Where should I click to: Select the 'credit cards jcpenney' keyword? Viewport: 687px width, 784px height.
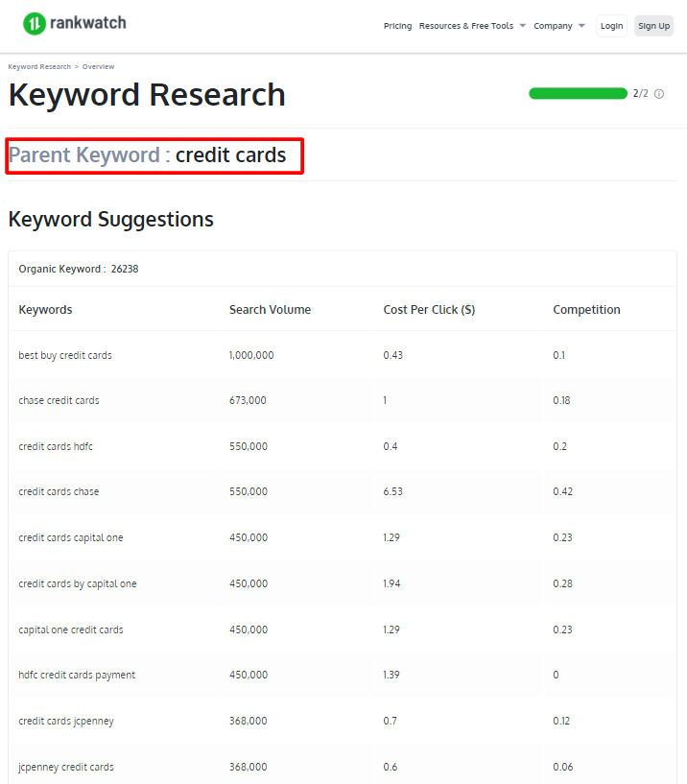coord(66,721)
